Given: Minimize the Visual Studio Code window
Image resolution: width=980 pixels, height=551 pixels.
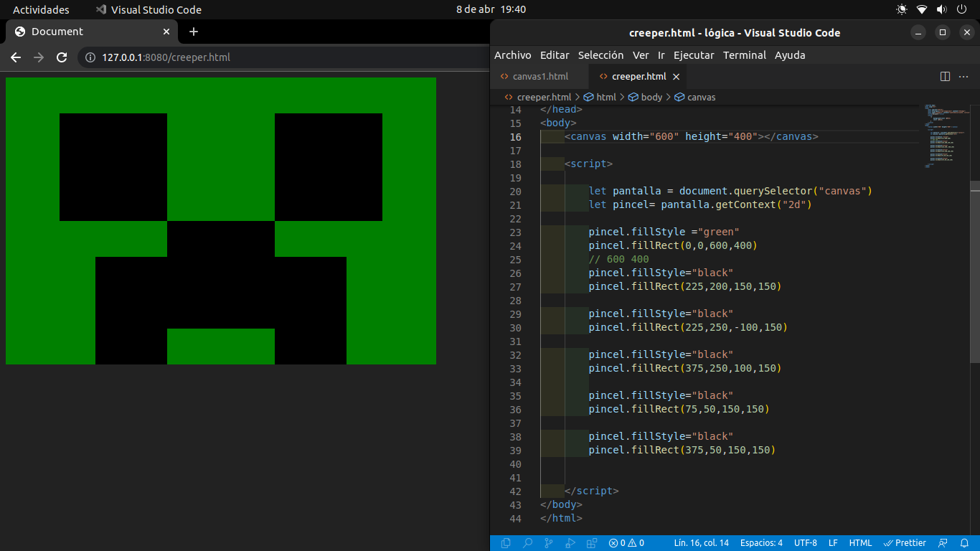Looking at the screenshot, I should [x=918, y=32].
